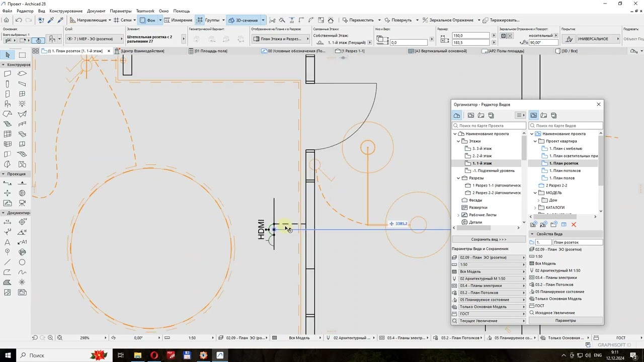
Task: Open File Explorer from Windows taskbar
Action: (x=137, y=355)
